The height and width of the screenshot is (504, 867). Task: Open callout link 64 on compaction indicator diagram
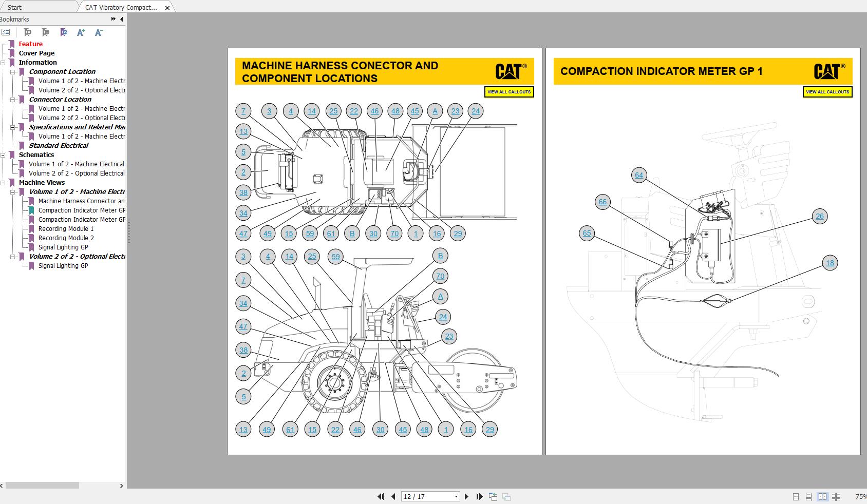coord(638,175)
